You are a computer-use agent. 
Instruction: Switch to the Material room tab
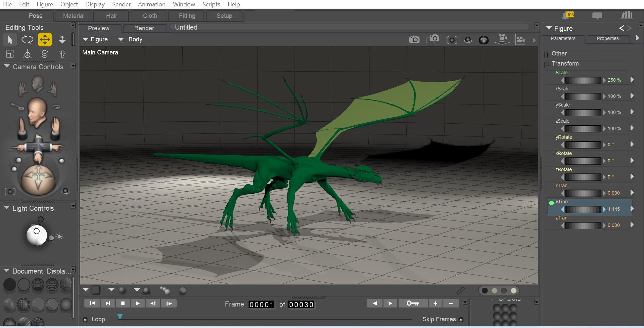click(74, 16)
